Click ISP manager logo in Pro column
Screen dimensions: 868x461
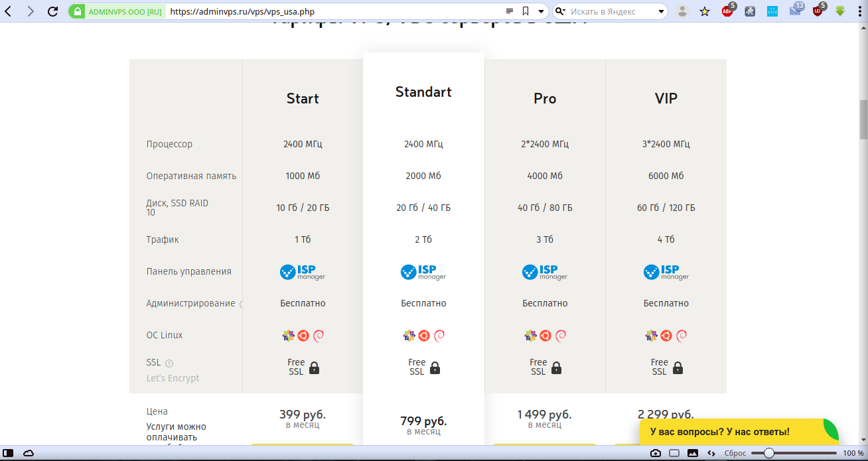tap(545, 272)
